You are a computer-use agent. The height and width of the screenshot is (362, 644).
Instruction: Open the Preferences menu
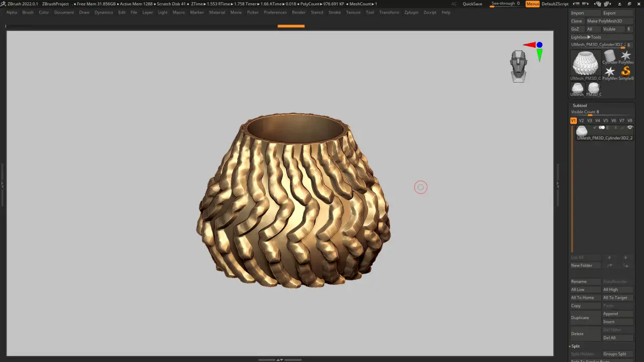pyautogui.click(x=275, y=12)
